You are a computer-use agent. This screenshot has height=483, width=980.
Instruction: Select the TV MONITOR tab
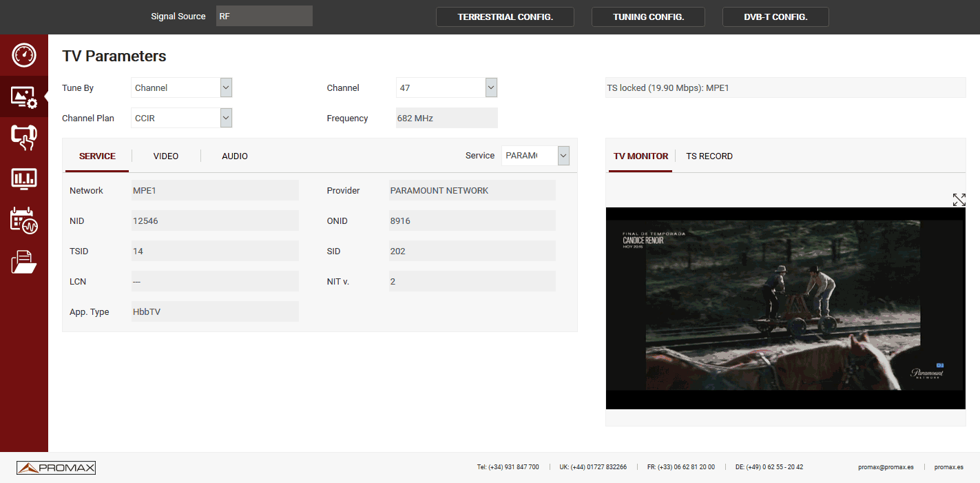640,156
